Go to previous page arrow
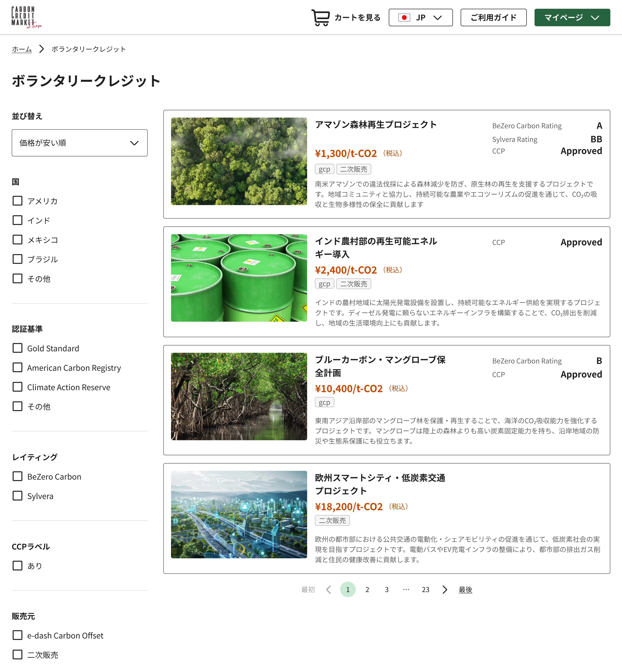This screenshot has width=622, height=672. tap(328, 590)
